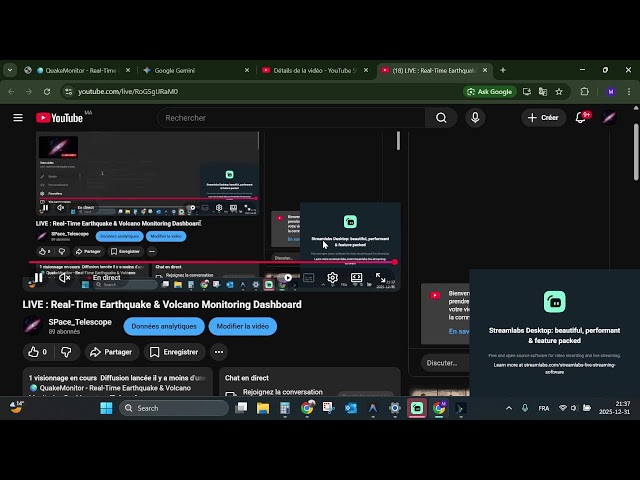Viewport: 640px width, 480px height.
Task: Open the YouTube notifications bell
Action: pyautogui.click(x=580, y=118)
